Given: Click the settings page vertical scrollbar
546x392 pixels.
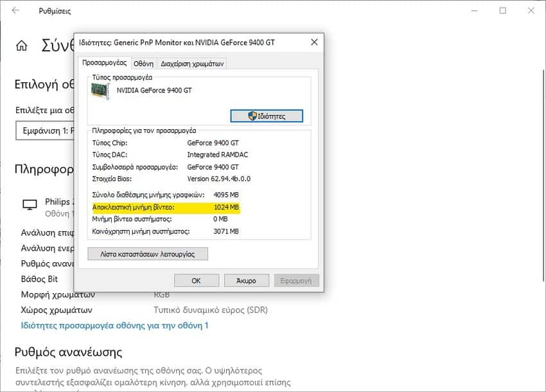Looking at the screenshot, I should point(543,174).
